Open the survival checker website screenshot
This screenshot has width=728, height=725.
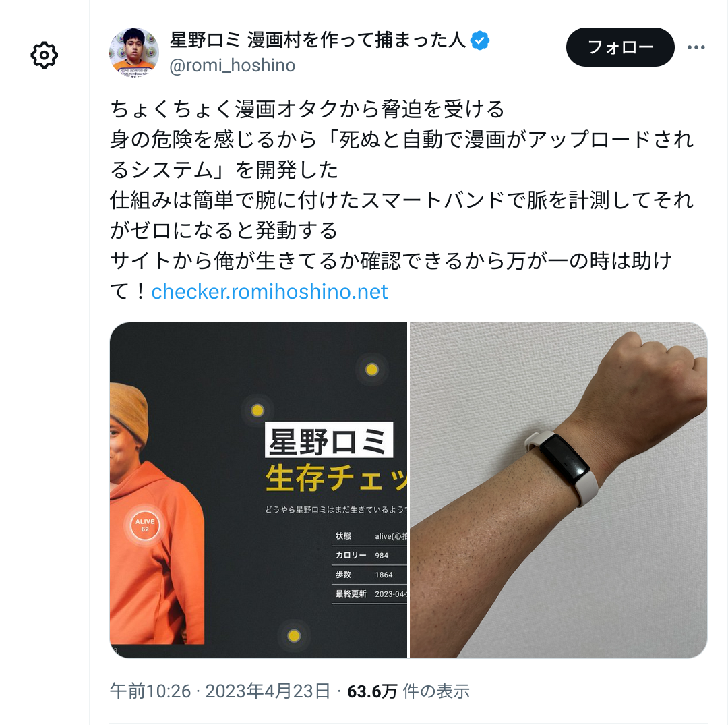[x=258, y=490]
